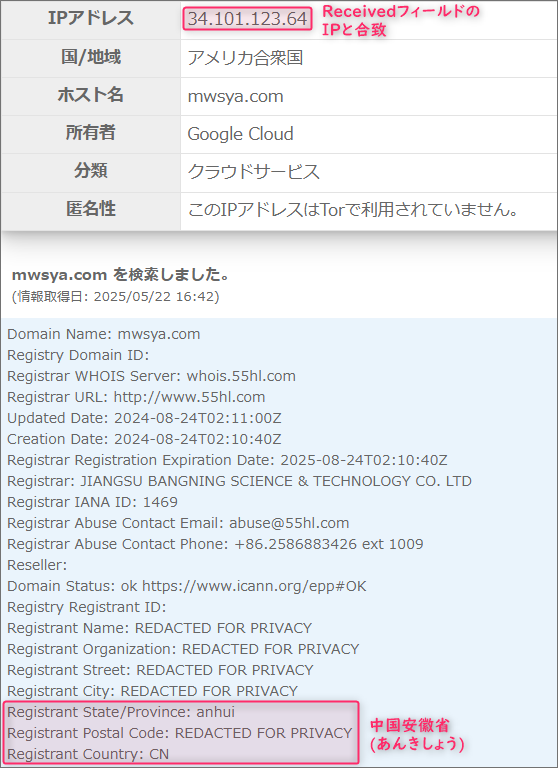Open the whois.55hl.com WHOIS server text
The image size is (558, 768).
[x=241, y=376]
